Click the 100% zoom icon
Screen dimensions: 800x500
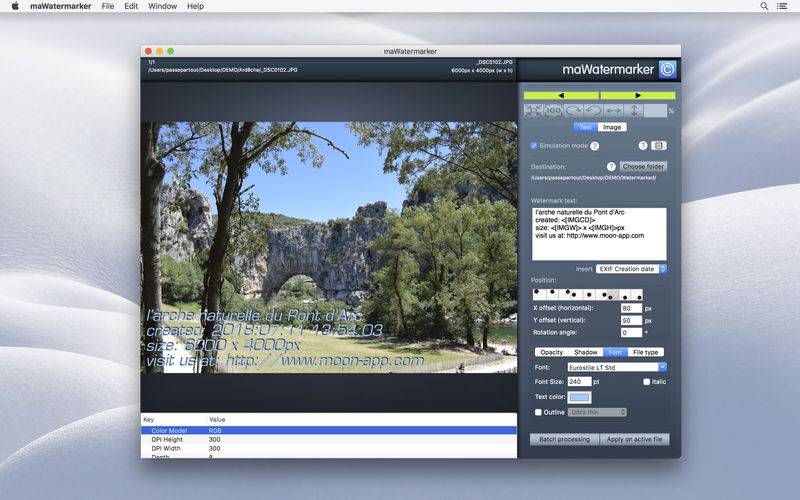point(553,110)
